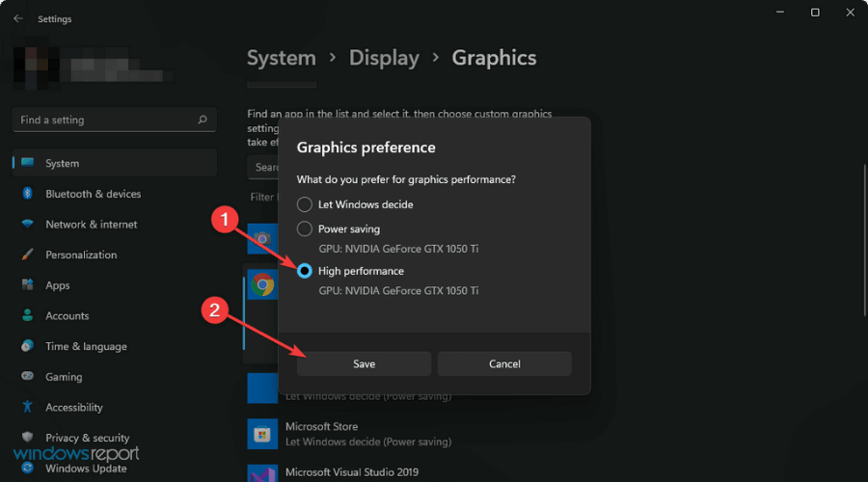Go back with the arrow icon
This screenshot has height=482, width=868.
point(18,18)
